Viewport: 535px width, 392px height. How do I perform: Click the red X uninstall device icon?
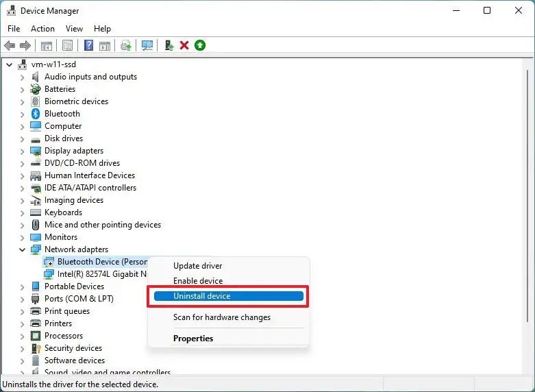point(184,45)
